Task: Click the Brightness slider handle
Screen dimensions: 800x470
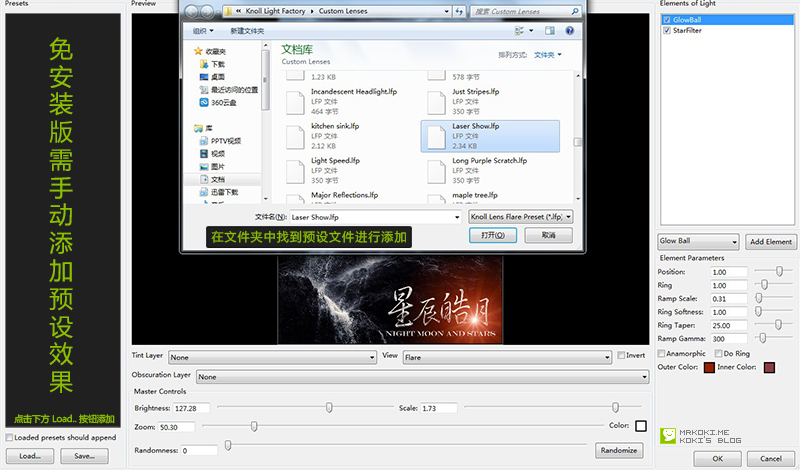Action: 329,407
